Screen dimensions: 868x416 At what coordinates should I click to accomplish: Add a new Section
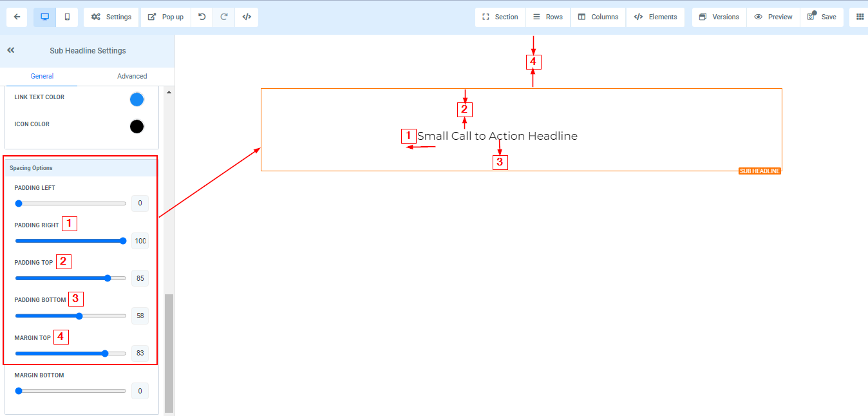pyautogui.click(x=500, y=17)
